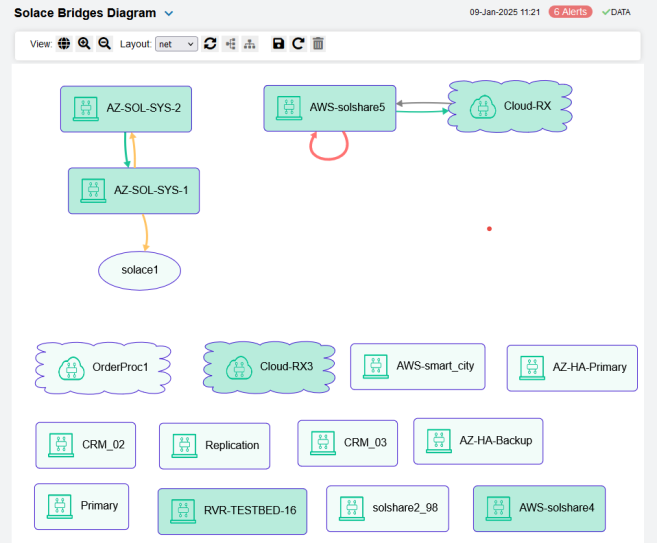This screenshot has height=543, width=657.
Task: Click the globe fit-view icon
Action: [x=65, y=44]
